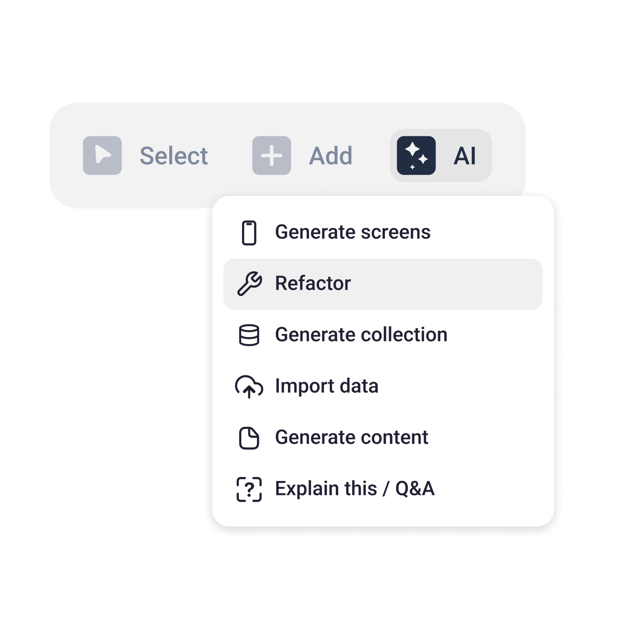Pick the Refactor menu entry text
The image size is (644, 644).
[313, 283]
